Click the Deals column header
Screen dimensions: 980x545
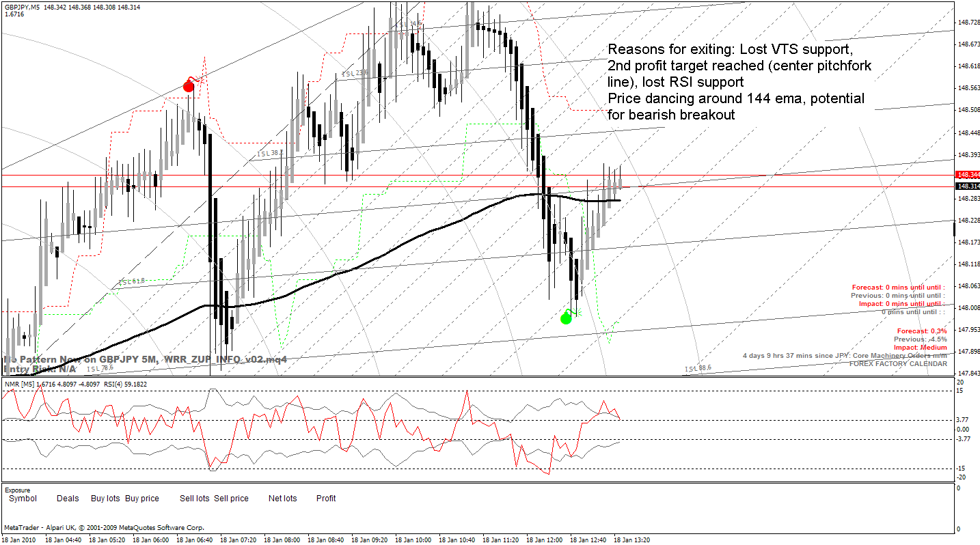click(x=68, y=499)
